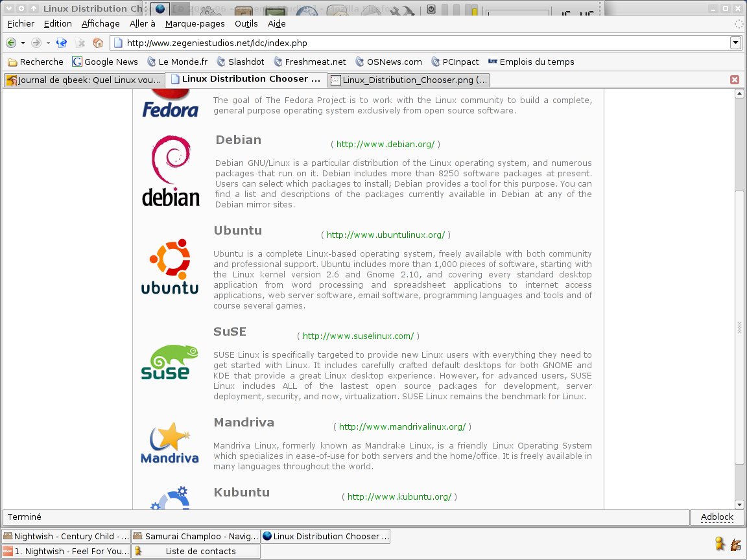Click the Ubuntu logo image
The width and height of the screenshot is (747, 560).
pos(170,266)
